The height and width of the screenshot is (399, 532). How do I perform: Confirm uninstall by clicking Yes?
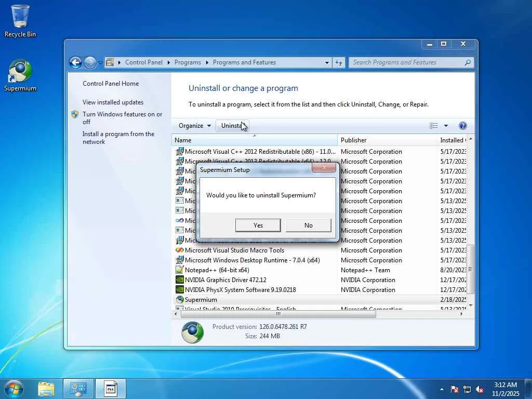(258, 225)
